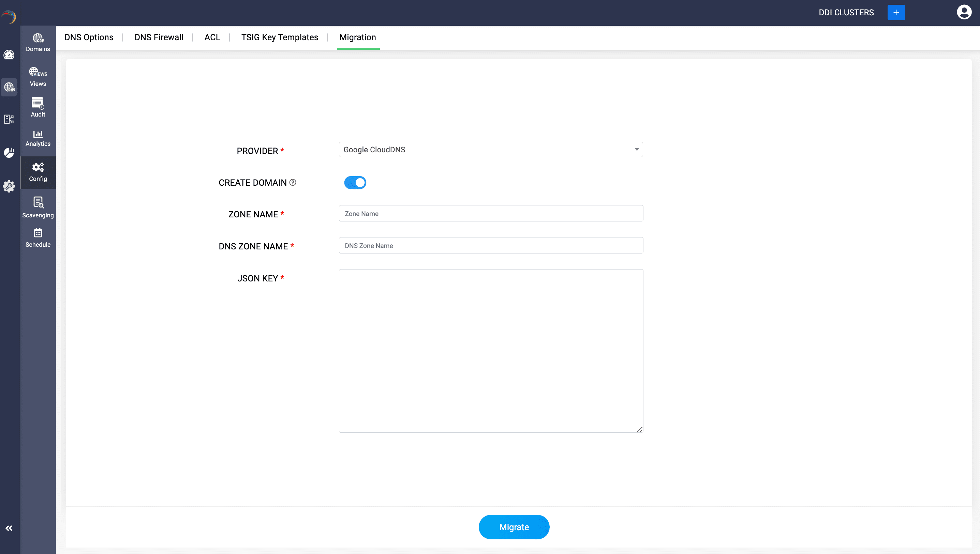This screenshot has height=554, width=980.
Task: Open the Scavenging sidebar icon
Action: coord(38,207)
